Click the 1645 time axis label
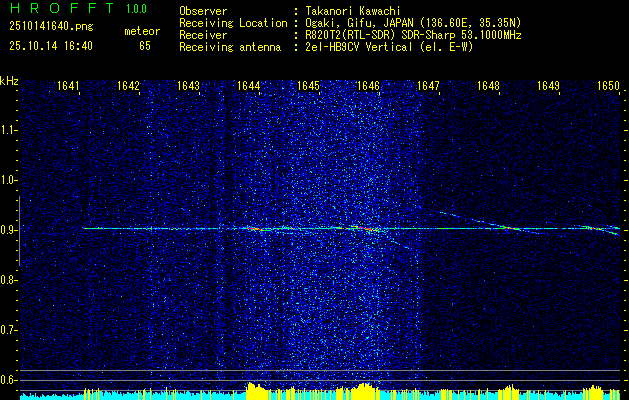Viewport: 629px width, 400px height. 308,85
